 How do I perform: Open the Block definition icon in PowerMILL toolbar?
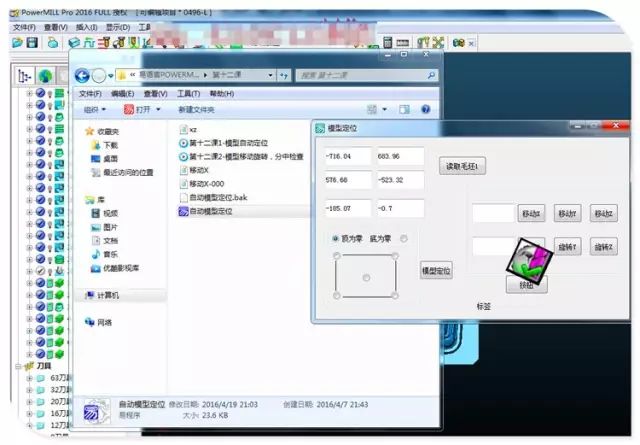click(74, 42)
